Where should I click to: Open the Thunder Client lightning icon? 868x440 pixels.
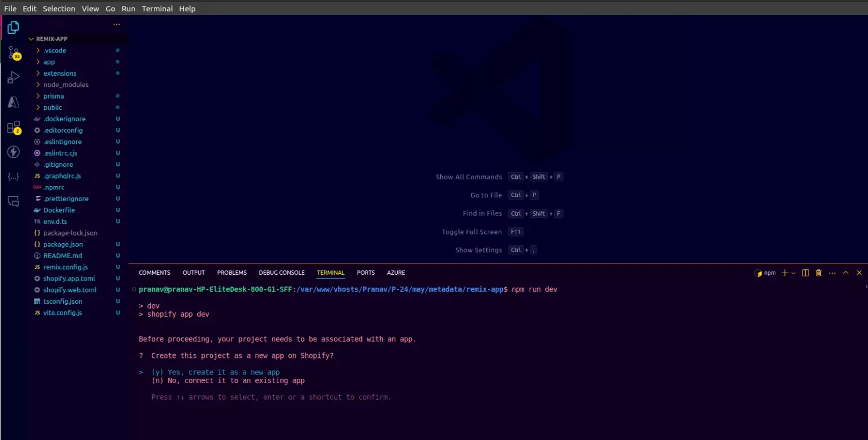pyautogui.click(x=13, y=152)
